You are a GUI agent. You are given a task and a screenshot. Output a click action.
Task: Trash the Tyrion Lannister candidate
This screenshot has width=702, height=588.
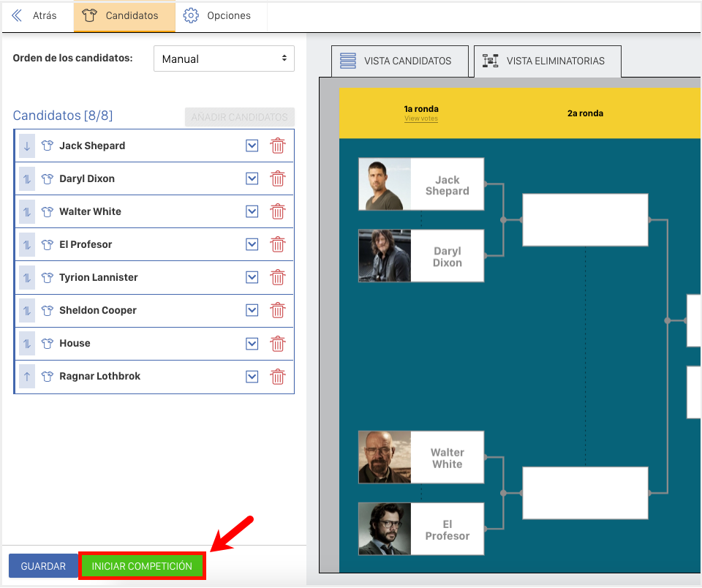[x=278, y=277]
